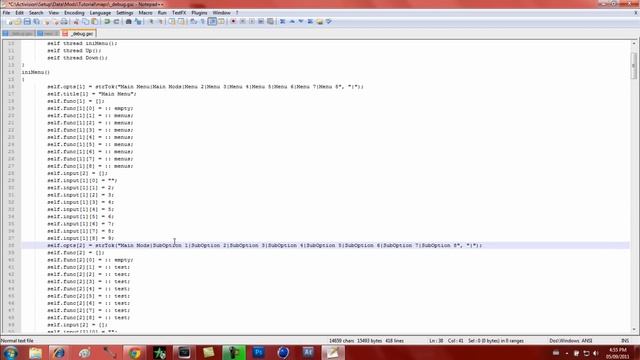This screenshot has width=640, height=360.
Task: Open the Settings menu
Action: [x=125, y=13]
